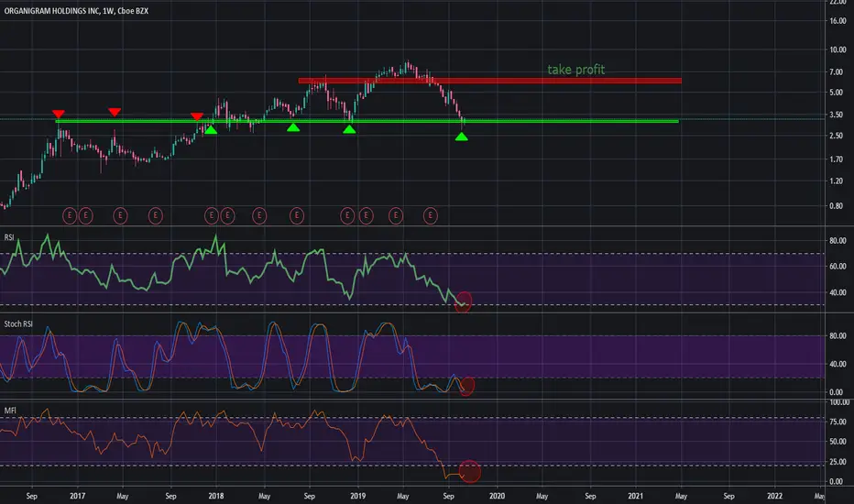Click the middle red down-triangle marker

coord(115,112)
